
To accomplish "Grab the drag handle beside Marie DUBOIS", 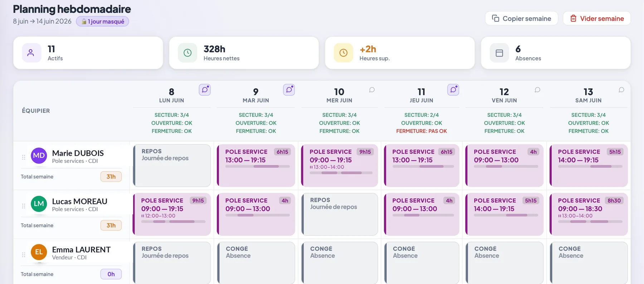I will coord(24,157).
